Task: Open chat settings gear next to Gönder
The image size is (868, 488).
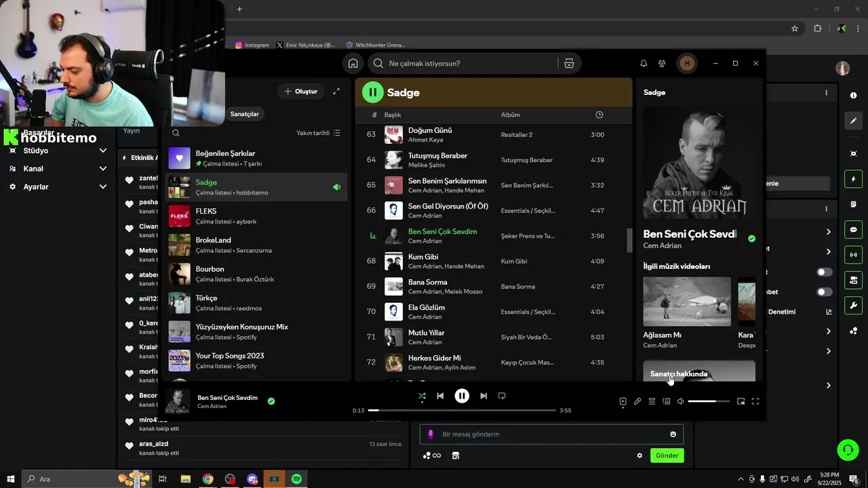Action: click(639, 455)
